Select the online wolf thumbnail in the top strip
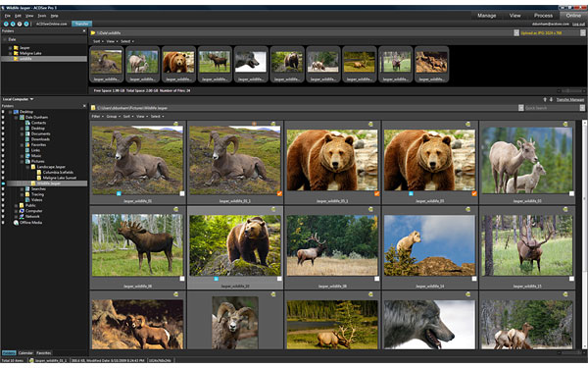The image size is (588, 368). 251,64
